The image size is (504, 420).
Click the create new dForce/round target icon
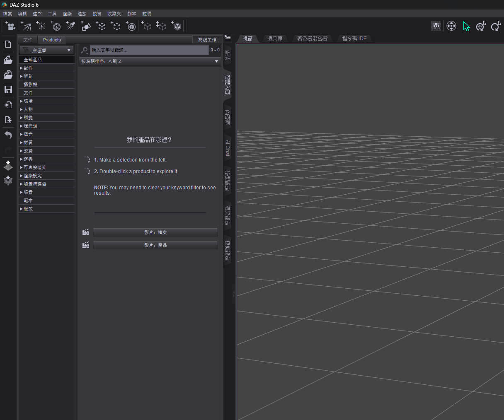(131, 26)
